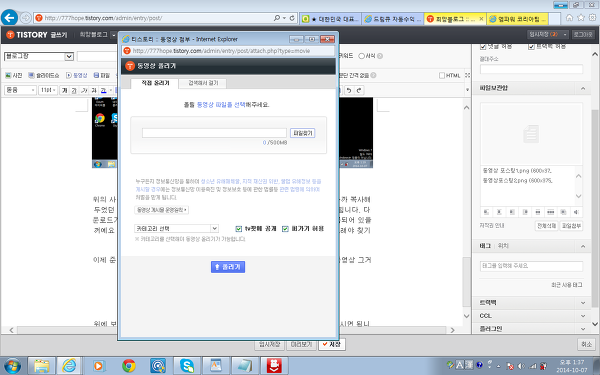The image size is (600, 375).
Task: Open the 11pt font size dropdown
Action: [x=48, y=90]
